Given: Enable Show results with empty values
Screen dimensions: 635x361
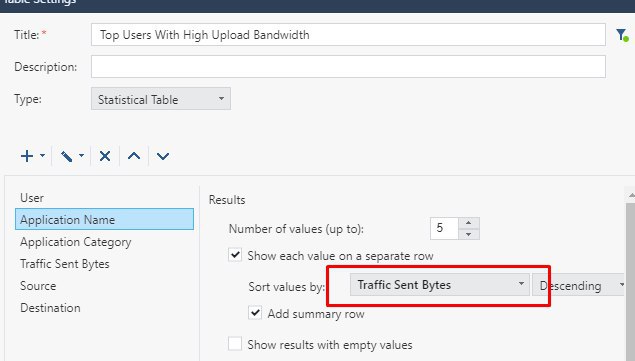Looking at the screenshot, I should click(x=235, y=344).
